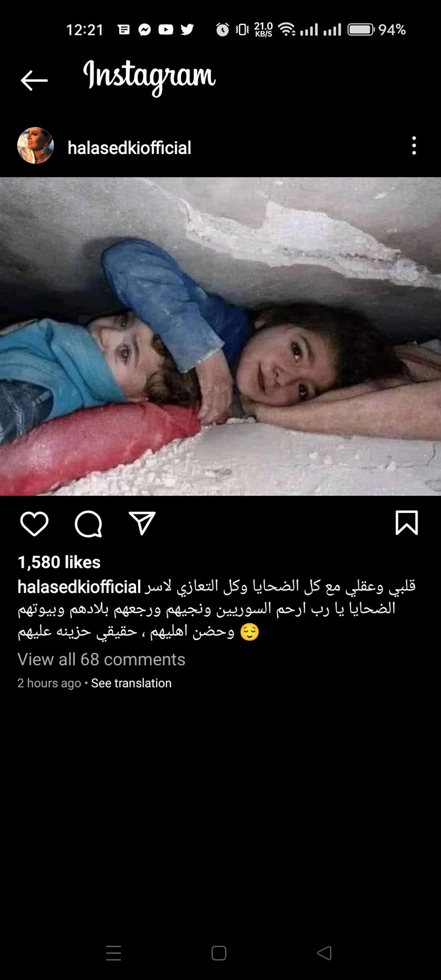Open comments via speech bubble icon

pyautogui.click(x=88, y=524)
